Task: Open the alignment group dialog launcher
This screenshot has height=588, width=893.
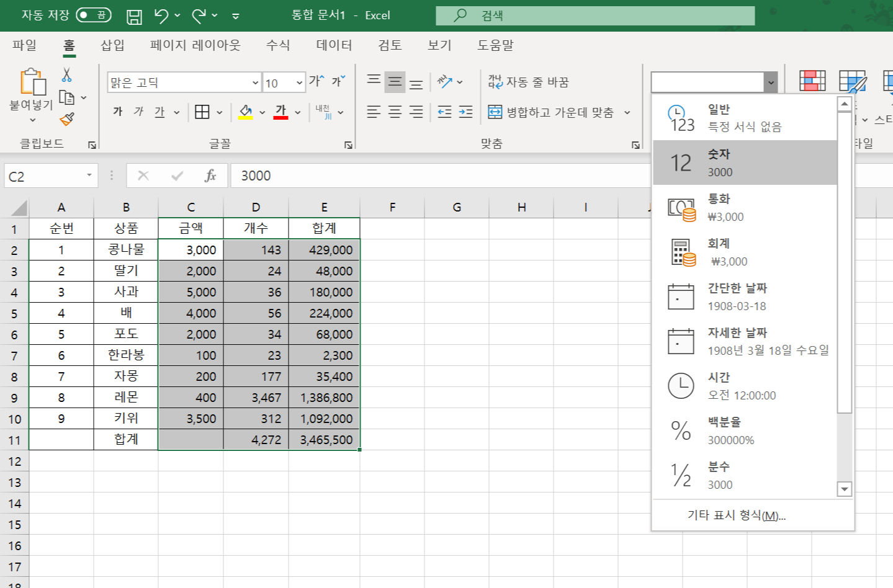Action: coord(635,145)
